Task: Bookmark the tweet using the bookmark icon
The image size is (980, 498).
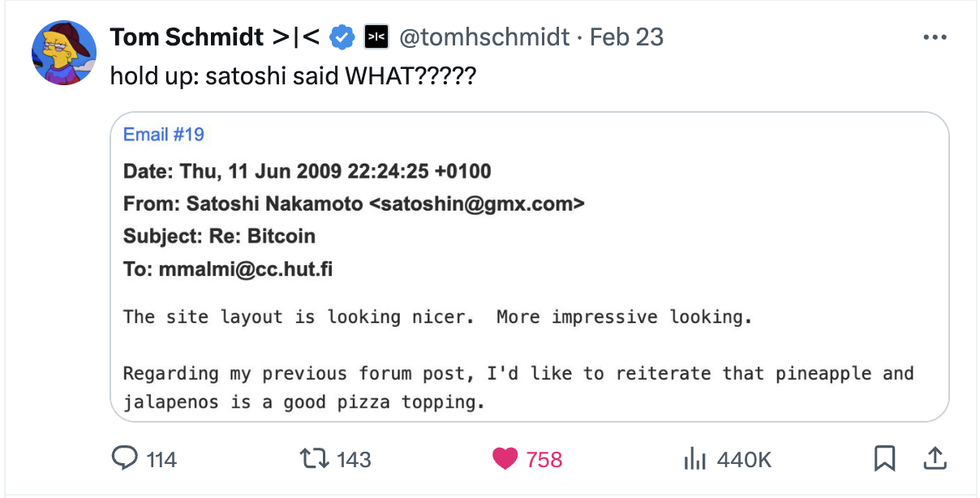Action: click(885, 458)
